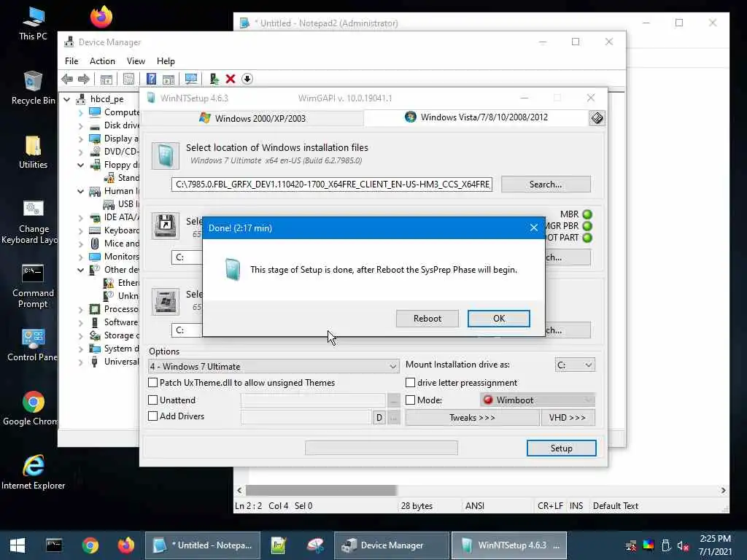Open Recycle Bin desktop icon
747x560 pixels.
(x=33, y=87)
